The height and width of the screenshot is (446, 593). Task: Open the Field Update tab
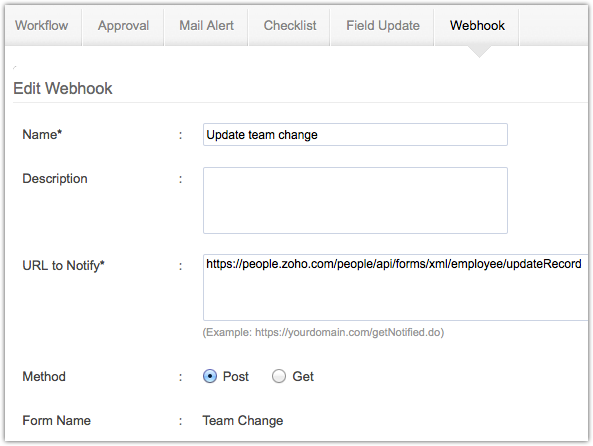point(383,26)
